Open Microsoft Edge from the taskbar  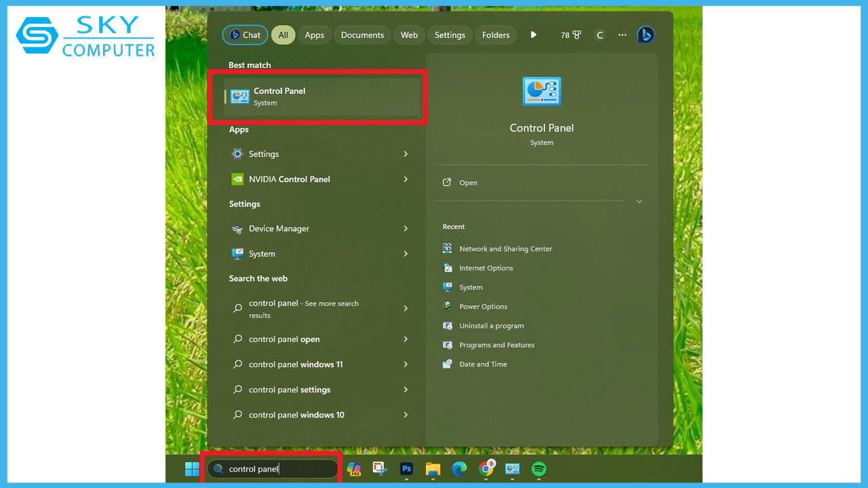tap(459, 469)
